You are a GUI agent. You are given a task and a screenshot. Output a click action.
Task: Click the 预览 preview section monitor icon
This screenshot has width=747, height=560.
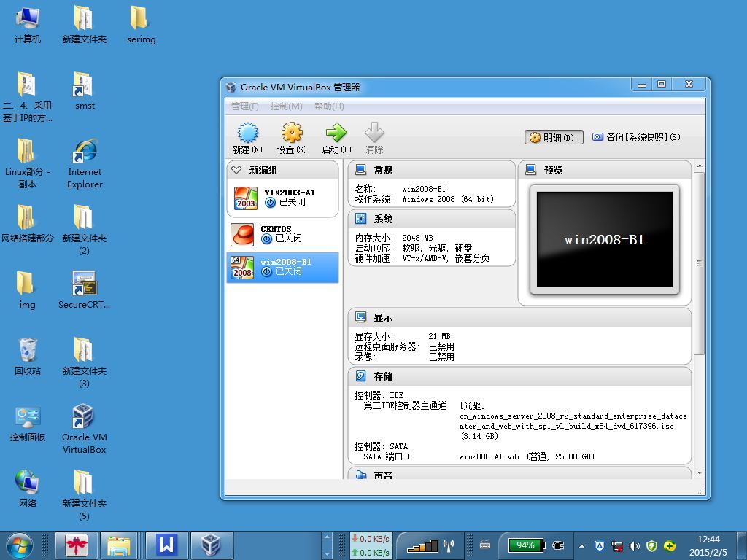(531, 169)
